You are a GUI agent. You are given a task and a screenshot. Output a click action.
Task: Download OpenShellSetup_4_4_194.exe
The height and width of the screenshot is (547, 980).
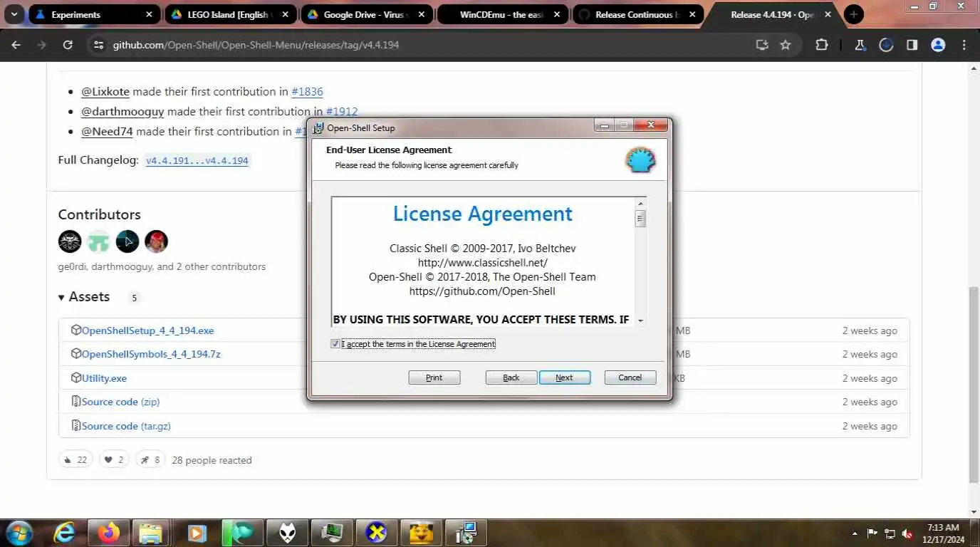[147, 330]
